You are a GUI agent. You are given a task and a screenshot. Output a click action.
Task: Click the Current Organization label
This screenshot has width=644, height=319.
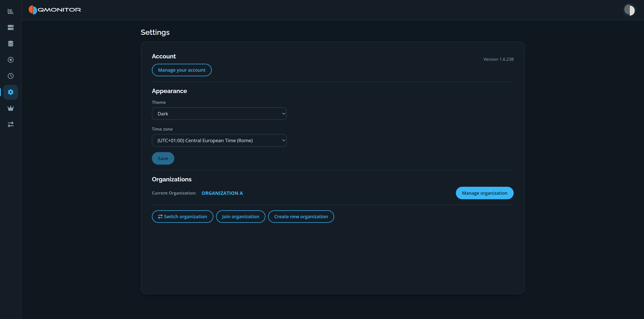coord(174,193)
